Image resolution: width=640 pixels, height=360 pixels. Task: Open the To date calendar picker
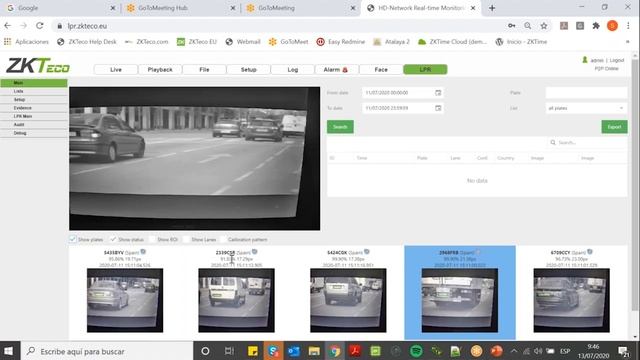[438, 108]
